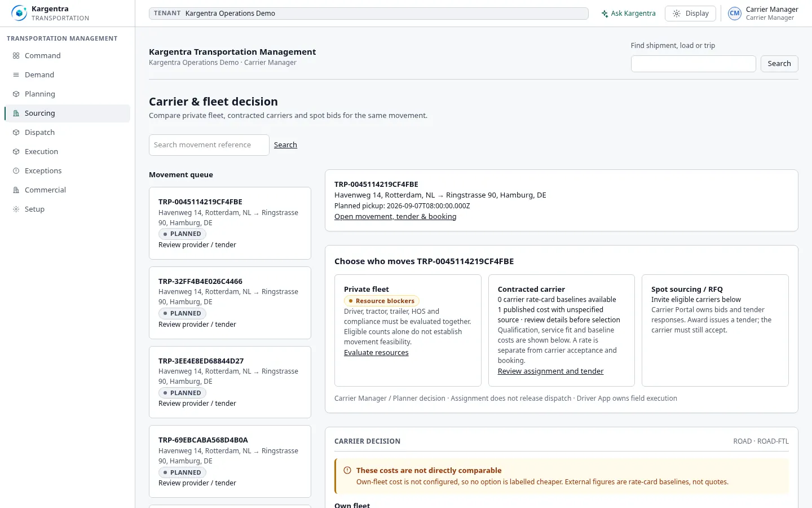Viewport: 812px width, 508px height.
Task: Go to the Demand section
Action: click(x=67, y=75)
